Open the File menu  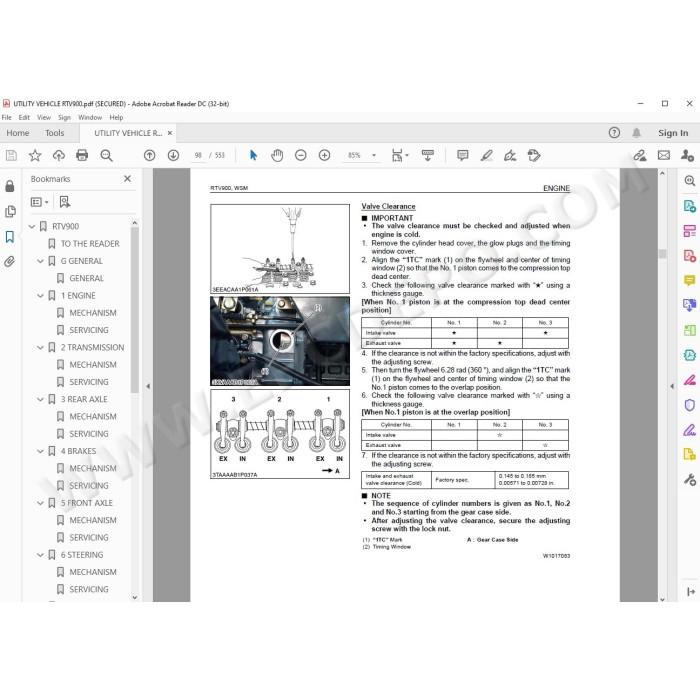click(6, 117)
